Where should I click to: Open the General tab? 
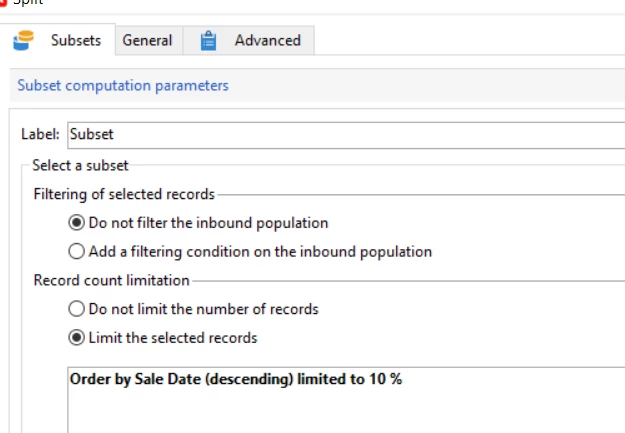[147, 41]
